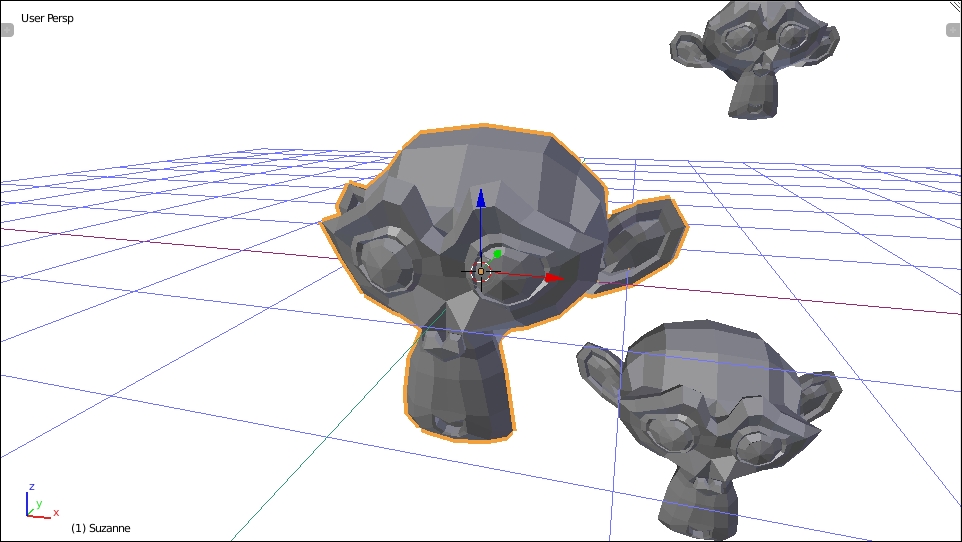This screenshot has height=542, width=962.
Task: Expand the right properties plus tab
Action: [954, 29]
